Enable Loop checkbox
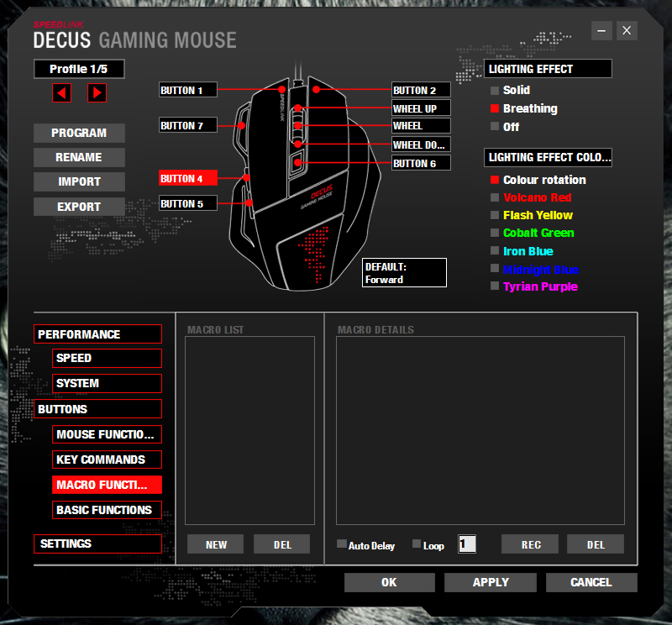Viewport: 672px width, 625px height. (417, 544)
